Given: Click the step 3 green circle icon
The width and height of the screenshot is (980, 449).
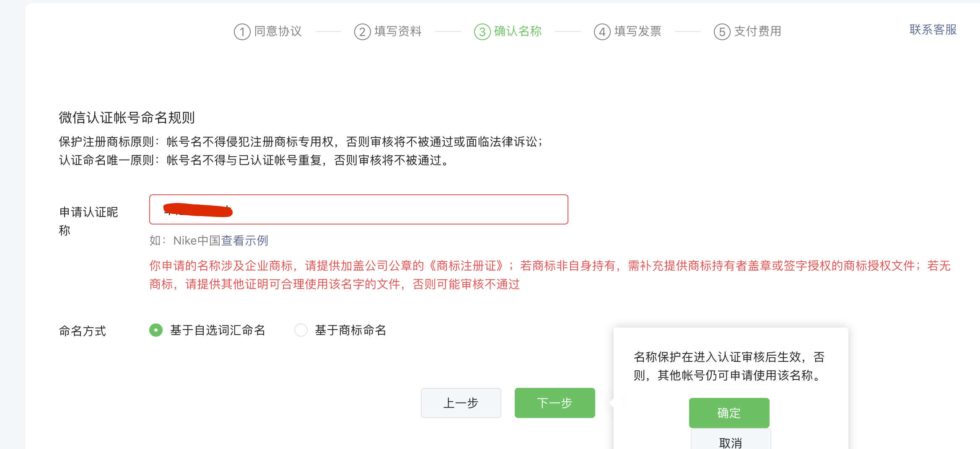Looking at the screenshot, I should point(482,32).
